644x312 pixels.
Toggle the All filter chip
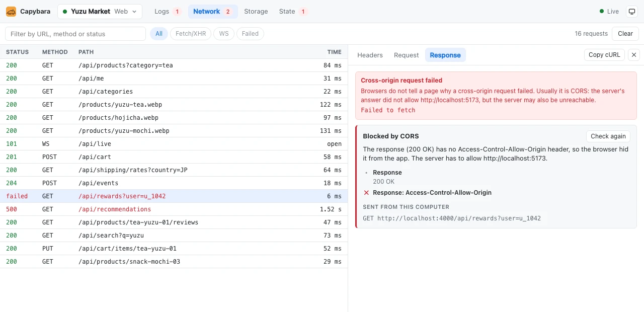coord(159,34)
